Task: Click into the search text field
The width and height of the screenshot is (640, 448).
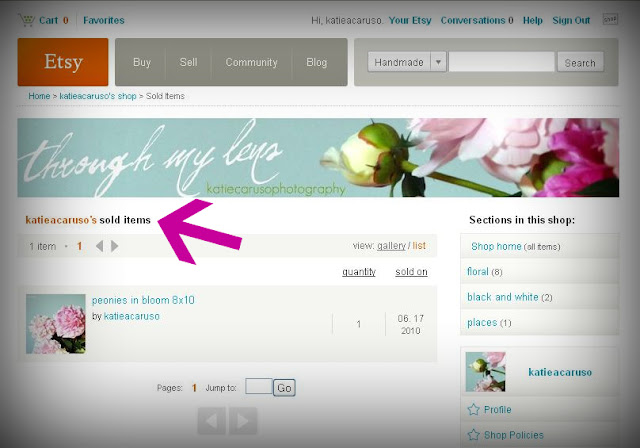Action: click(502, 62)
